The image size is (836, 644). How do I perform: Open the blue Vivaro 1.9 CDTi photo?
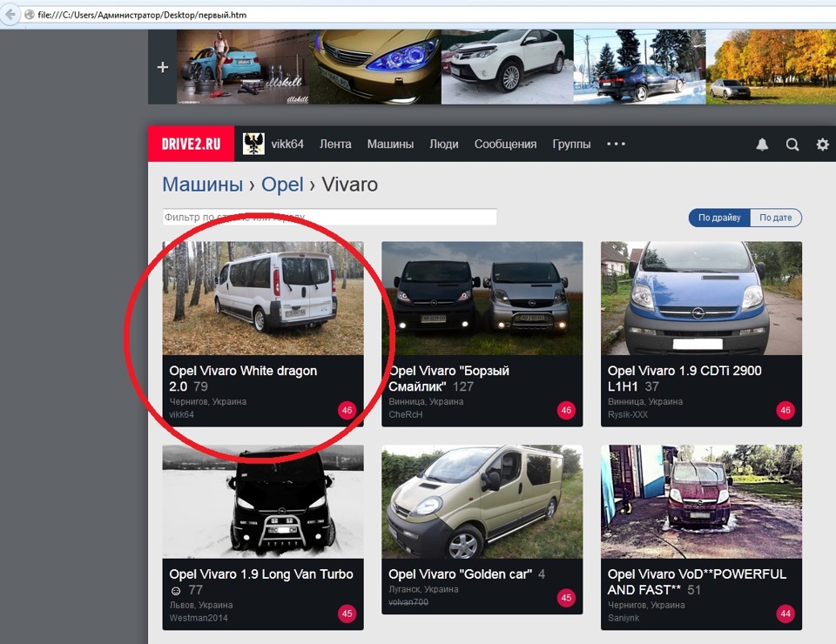tap(701, 299)
